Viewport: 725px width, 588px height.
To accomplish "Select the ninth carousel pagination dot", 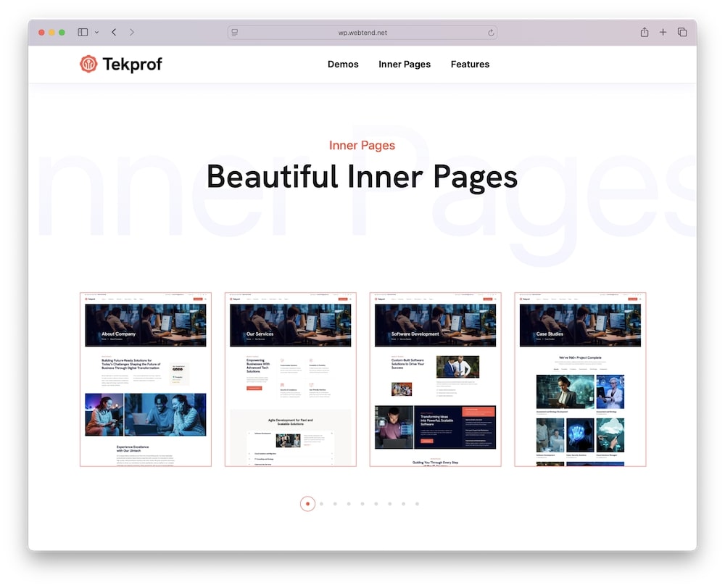I will click(x=417, y=504).
